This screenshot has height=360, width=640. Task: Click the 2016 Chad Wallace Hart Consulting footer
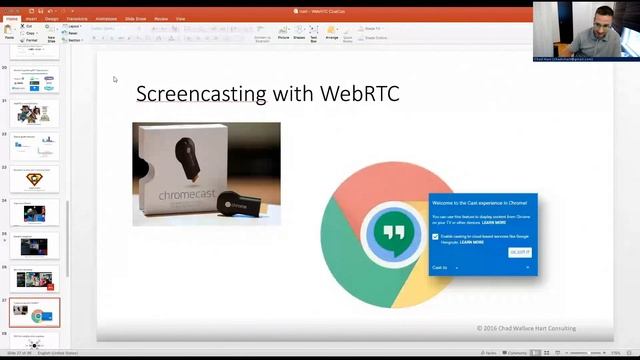pyautogui.click(x=526, y=328)
